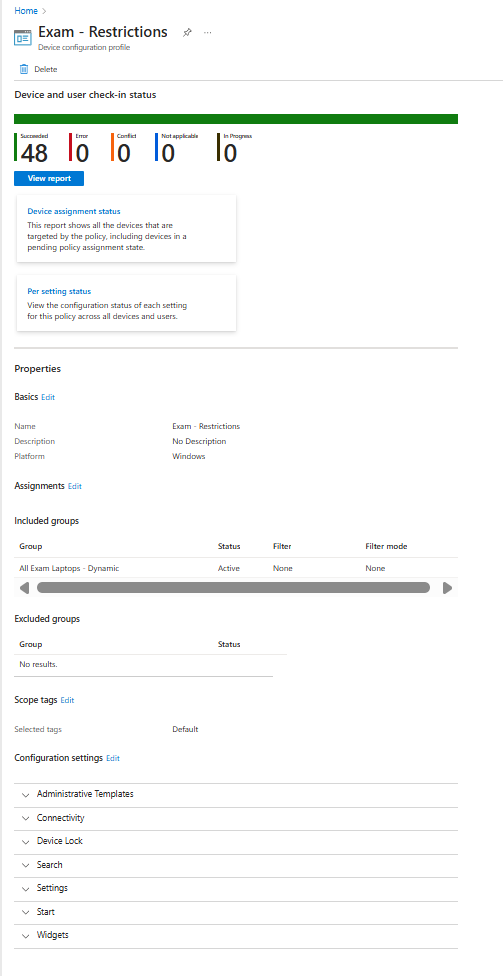503x976 pixels.
Task: Expand the Widgets settings
Action: coord(236,936)
